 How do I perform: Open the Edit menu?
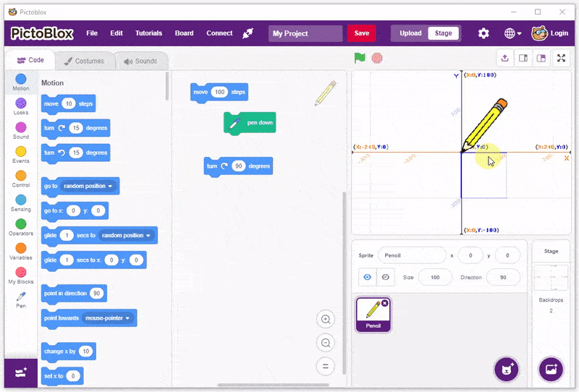(x=117, y=33)
